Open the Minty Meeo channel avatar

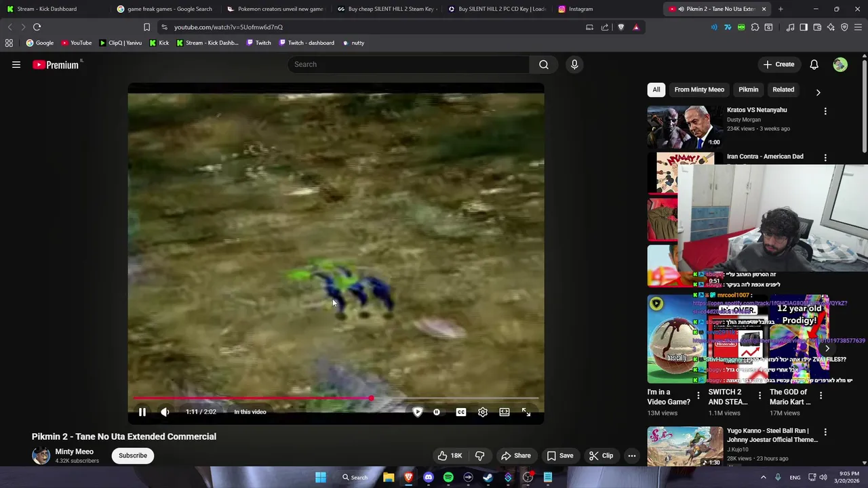(x=41, y=455)
